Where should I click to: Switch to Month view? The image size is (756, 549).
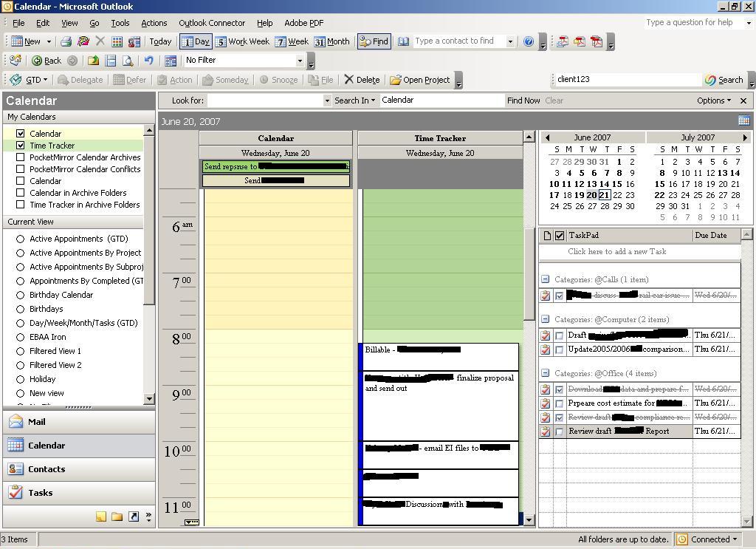pos(332,41)
